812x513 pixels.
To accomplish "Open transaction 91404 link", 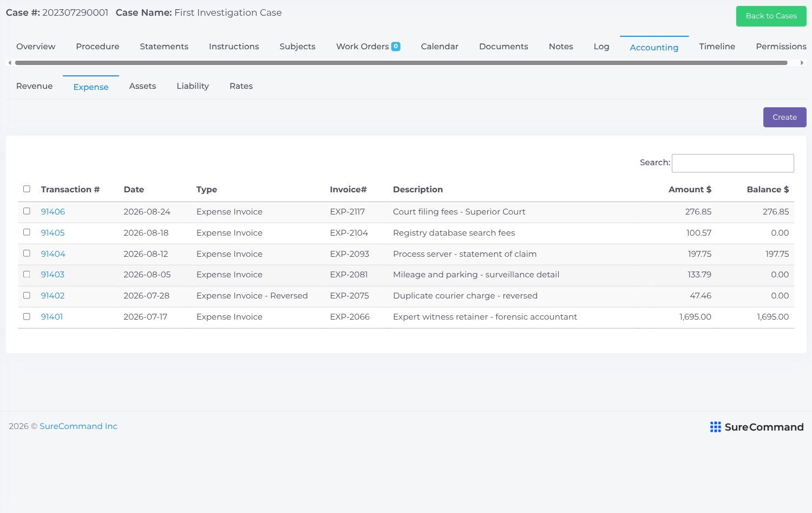I will pos(53,254).
